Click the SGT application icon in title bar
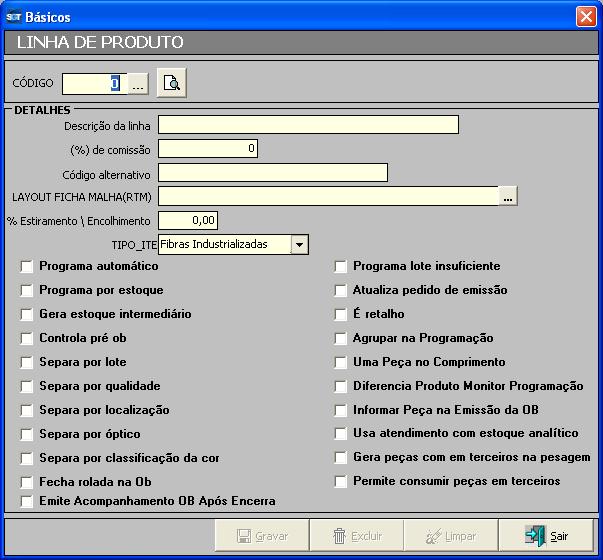This screenshot has height=560, width=603. coord(14,17)
